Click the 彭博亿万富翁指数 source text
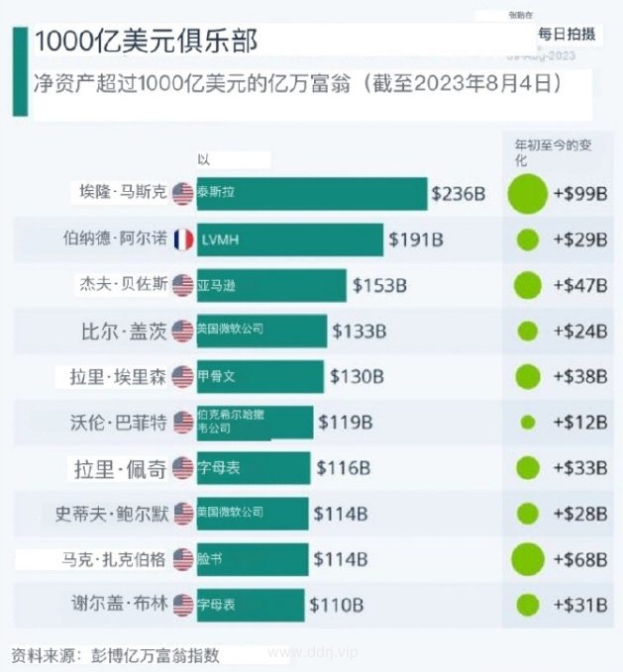Viewport: 623px width, 672px height. point(156,655)
